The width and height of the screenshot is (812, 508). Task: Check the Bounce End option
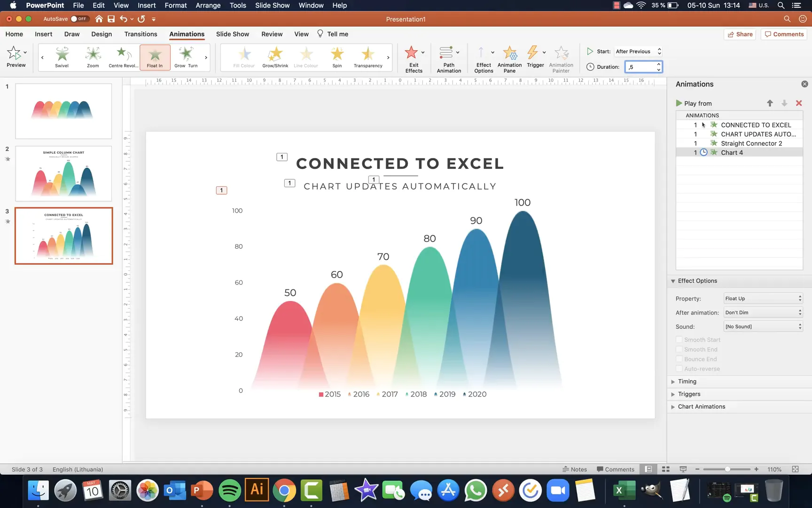coord(679,359)
